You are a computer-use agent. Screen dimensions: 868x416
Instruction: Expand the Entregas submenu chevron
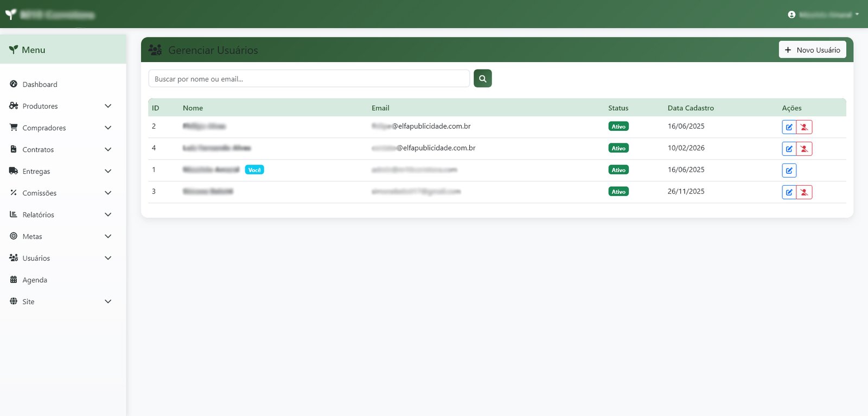(x=108, y=171)
